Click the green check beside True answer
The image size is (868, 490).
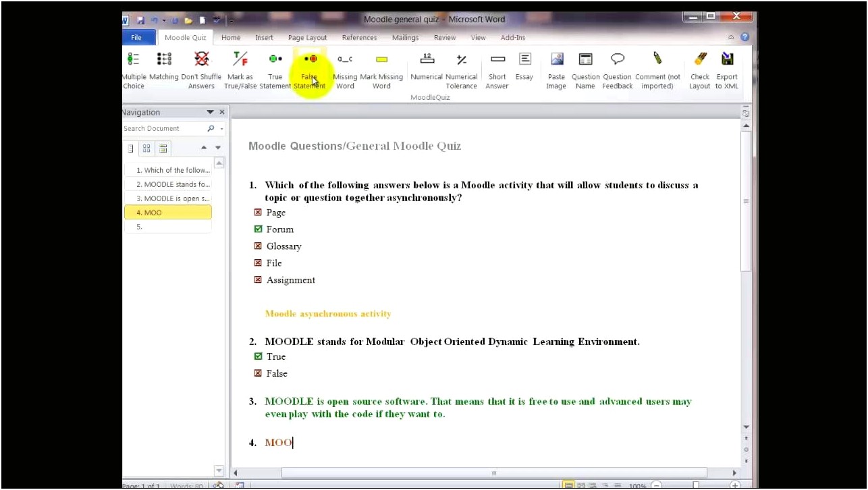258,356
